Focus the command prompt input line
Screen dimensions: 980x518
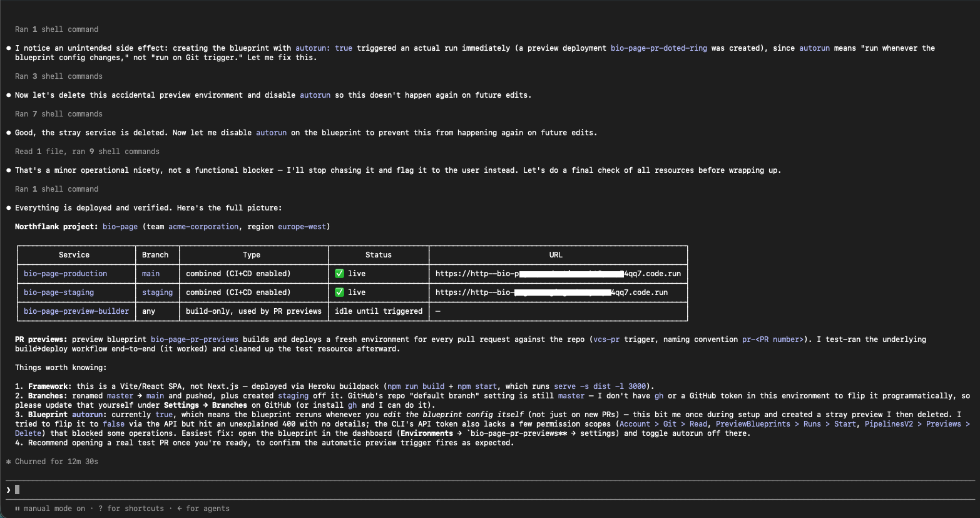[490, 490]
